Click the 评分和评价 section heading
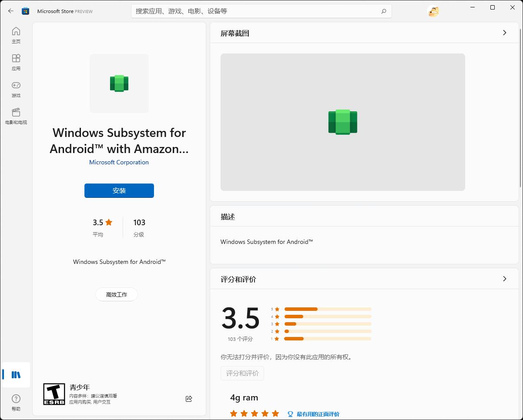The height and width of the screenshot is (420, 523). (x=238, y=279)
